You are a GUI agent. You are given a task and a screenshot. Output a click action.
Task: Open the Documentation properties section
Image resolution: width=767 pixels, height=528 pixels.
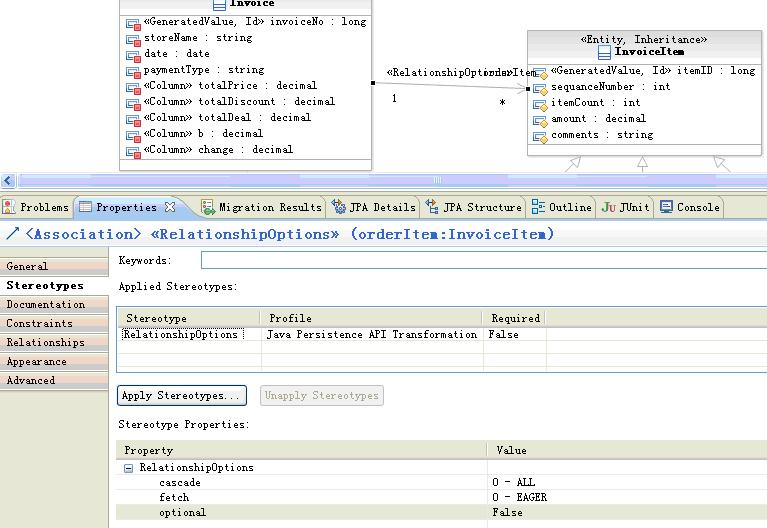(54, 304)
